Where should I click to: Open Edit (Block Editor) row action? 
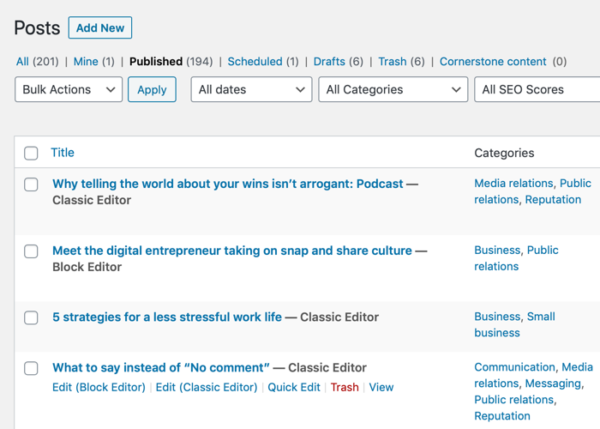[98, 387]
